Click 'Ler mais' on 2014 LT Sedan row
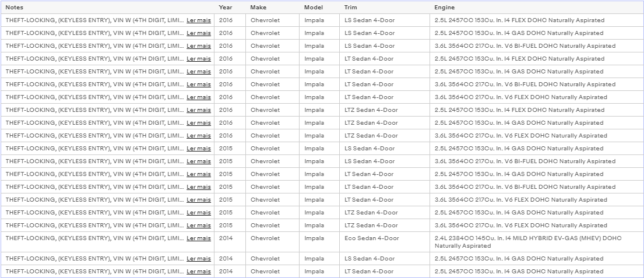Image resolution: width=644 pixels, height=278 pixels. 199,272
